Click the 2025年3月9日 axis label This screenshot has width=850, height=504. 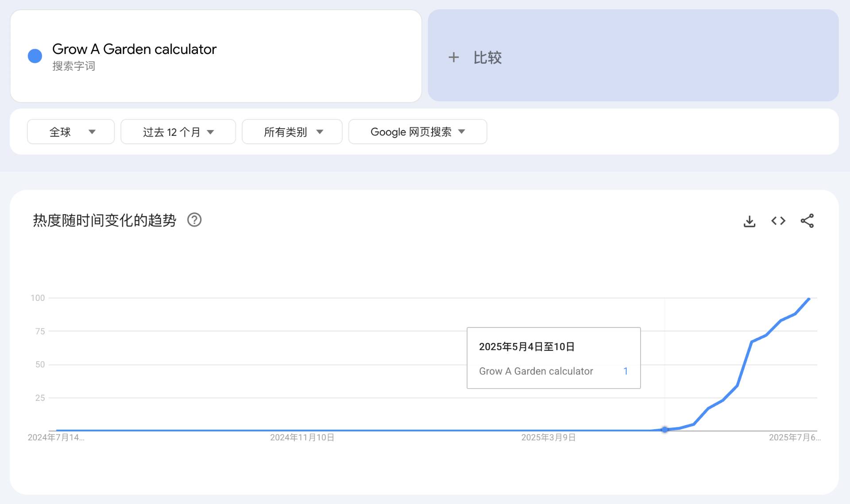coord(549,438)
